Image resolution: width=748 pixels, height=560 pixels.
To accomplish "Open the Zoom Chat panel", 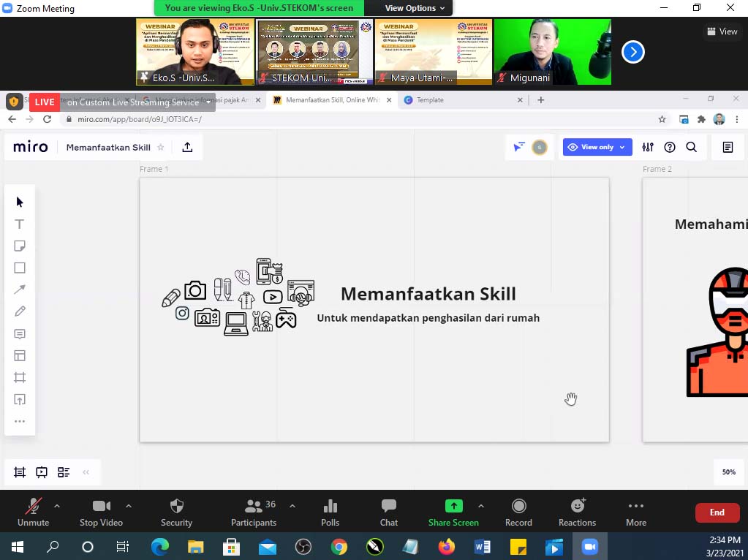I will tap(389, 512).
